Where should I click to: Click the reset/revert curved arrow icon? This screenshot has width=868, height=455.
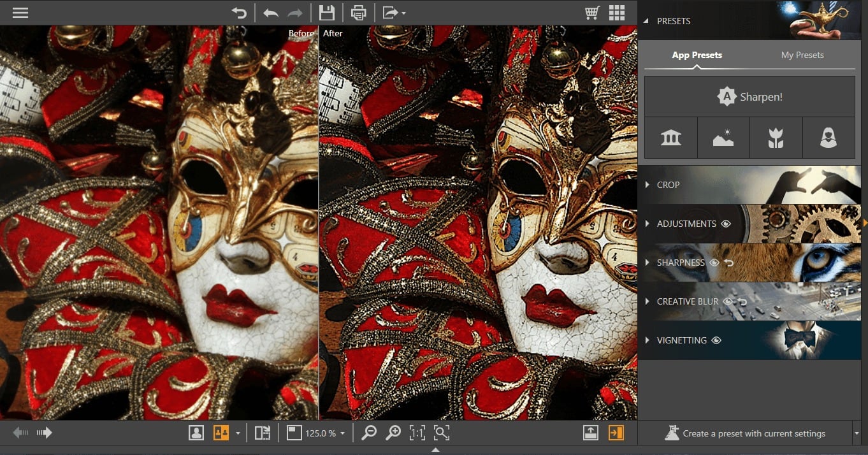(239, 13)
